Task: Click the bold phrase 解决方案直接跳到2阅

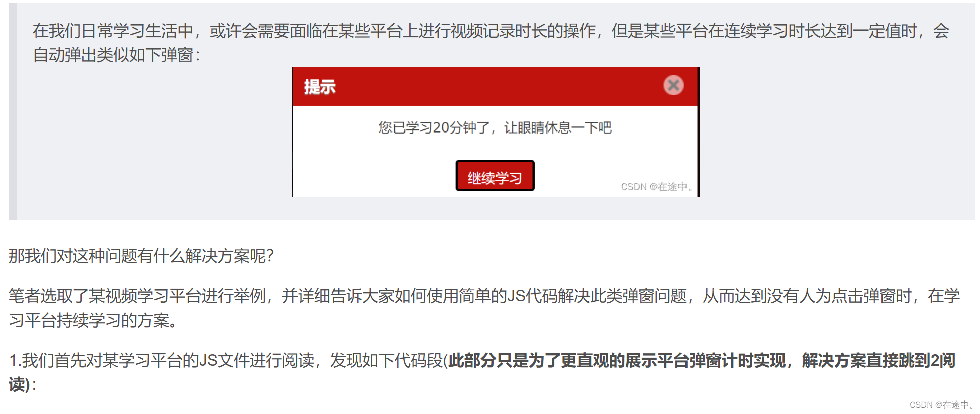Action: click(878, 361)
